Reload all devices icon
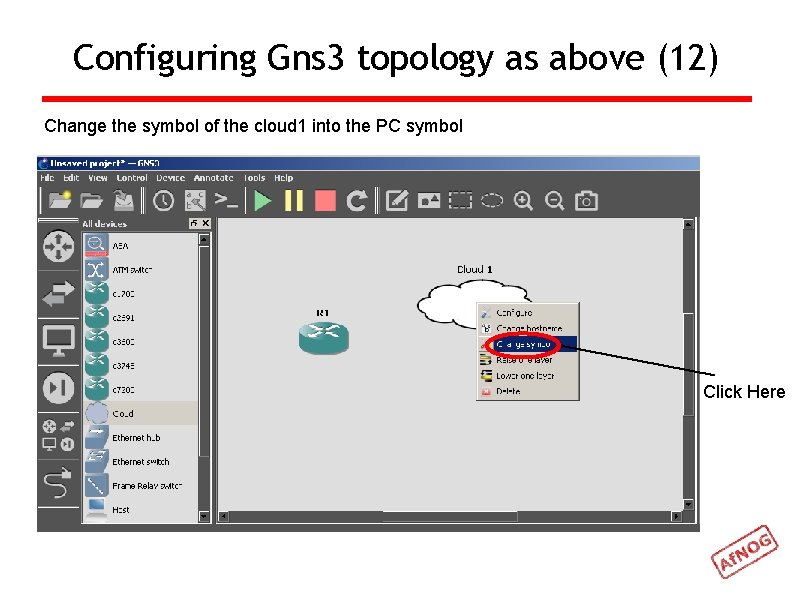 tap(356, 201)
